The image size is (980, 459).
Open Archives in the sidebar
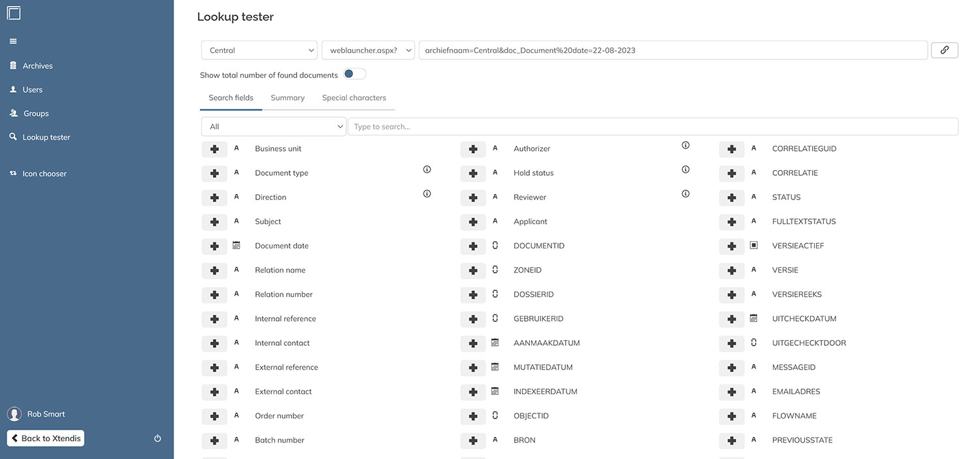(31, 65)
